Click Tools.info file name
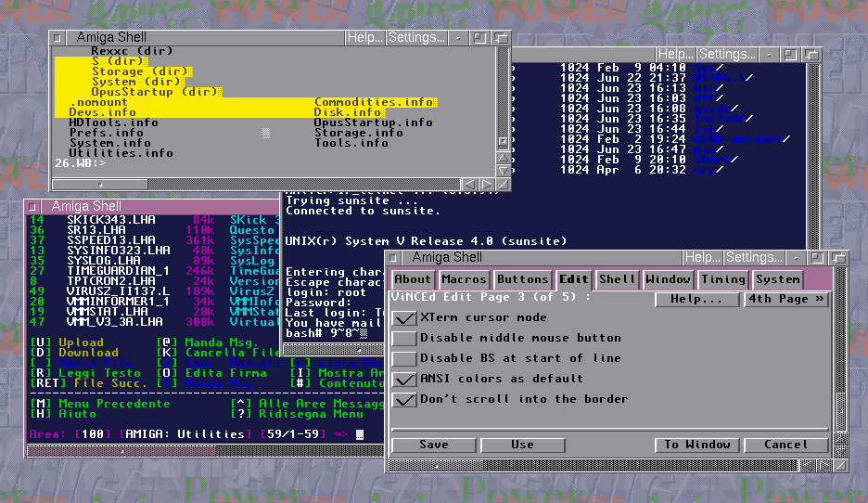Viewport: 868px width, 503px height. pyautogui.click(x=351, y=143)
